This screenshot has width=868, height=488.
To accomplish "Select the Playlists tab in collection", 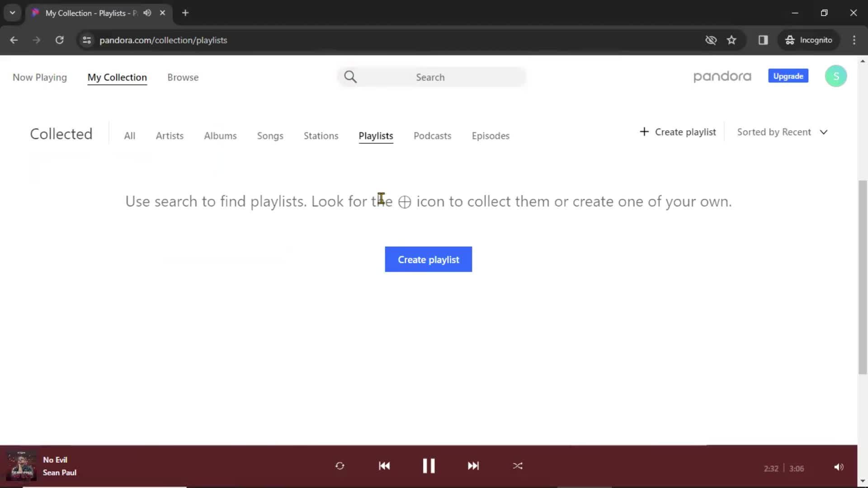I will [376, 136].
